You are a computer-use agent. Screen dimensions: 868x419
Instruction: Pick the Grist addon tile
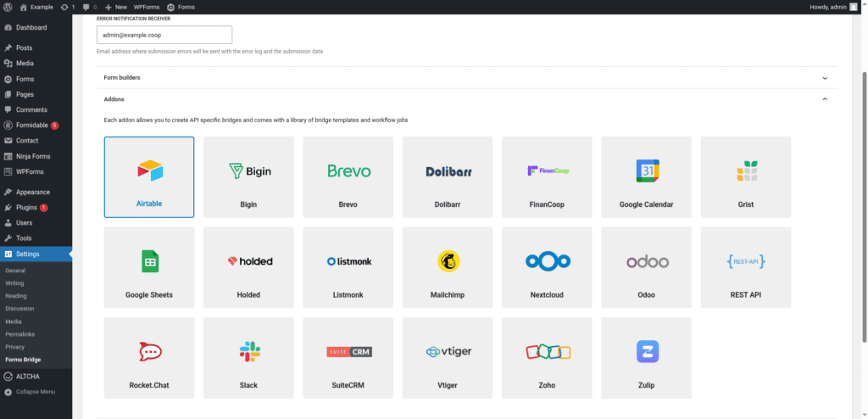pos(746,176)
